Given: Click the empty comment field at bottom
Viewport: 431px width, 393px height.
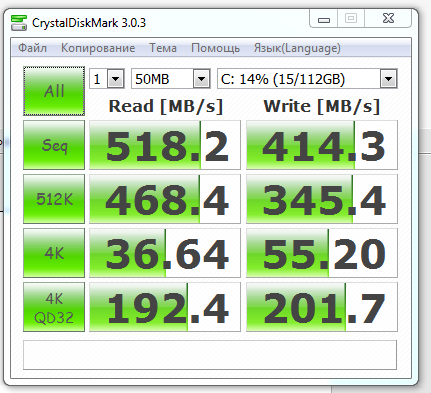Looking at the screenshot, I should pyautogui.click(x=210, y=355).
